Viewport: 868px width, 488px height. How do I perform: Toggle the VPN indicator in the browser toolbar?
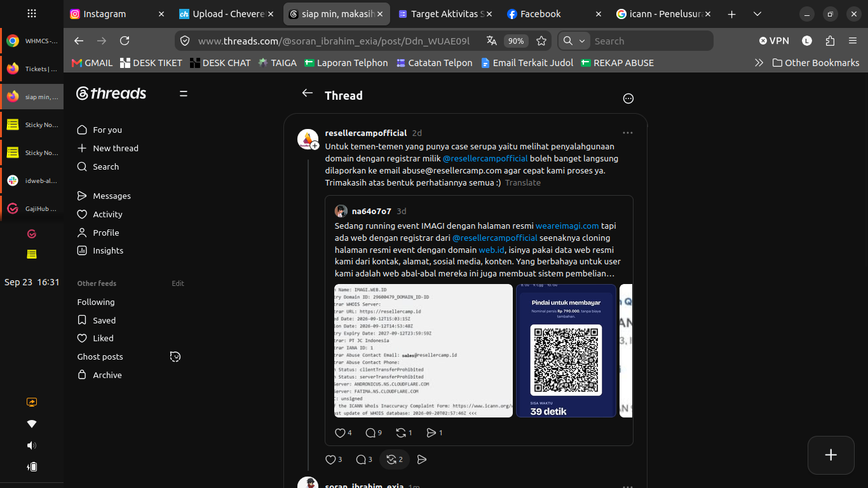[x=774, y=41]
